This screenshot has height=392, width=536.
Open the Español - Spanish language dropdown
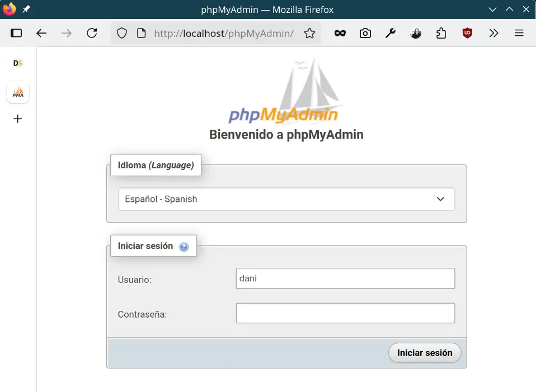coord(286,199)
